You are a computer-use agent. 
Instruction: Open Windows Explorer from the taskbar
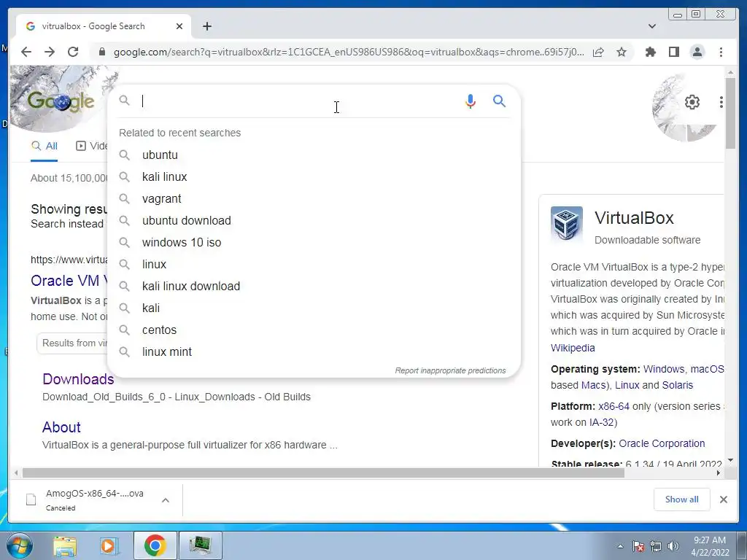coord(64,546)
